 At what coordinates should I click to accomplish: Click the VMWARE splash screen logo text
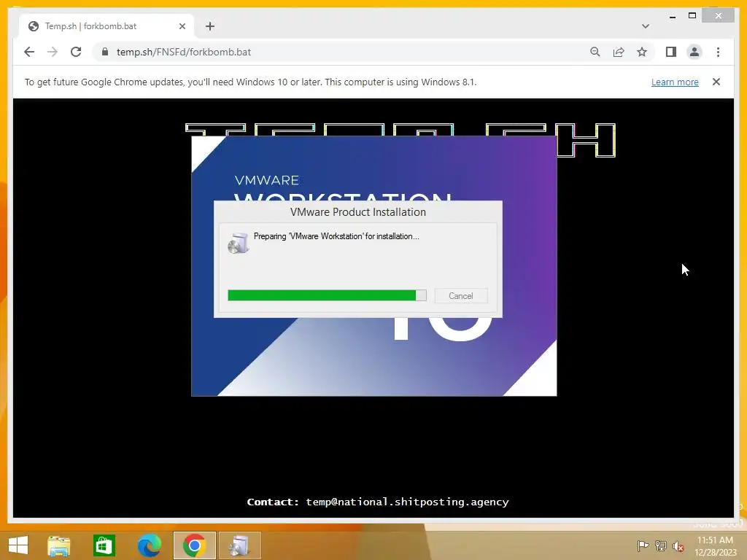(x=267, y=181)
